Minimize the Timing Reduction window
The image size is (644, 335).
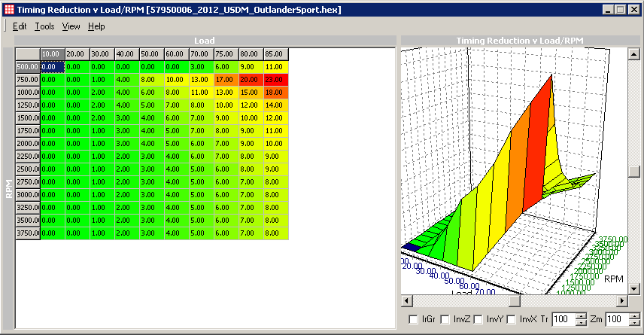click(x=608, y=10)
